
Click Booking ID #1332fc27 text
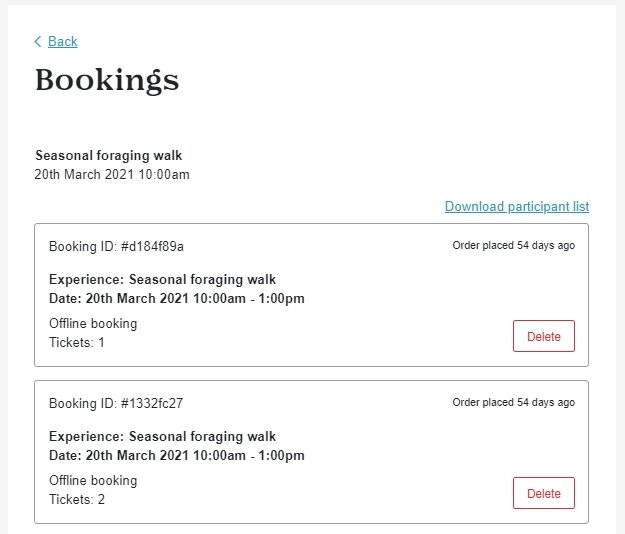pos(116,403)
